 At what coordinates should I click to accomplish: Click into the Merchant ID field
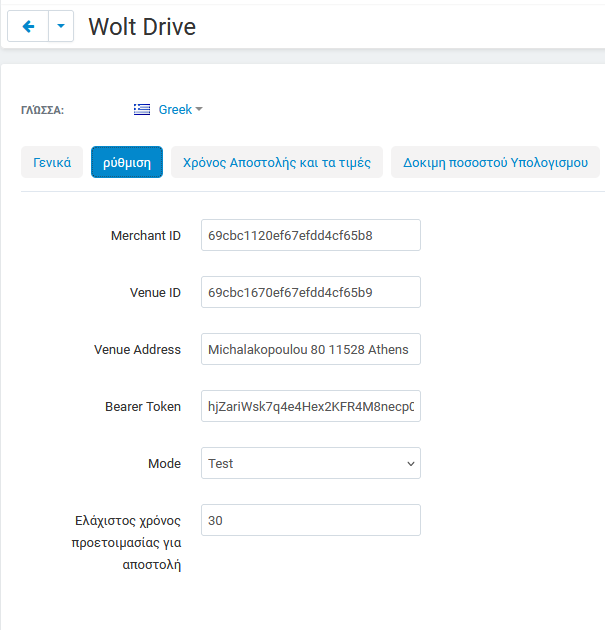click(311, 235)
